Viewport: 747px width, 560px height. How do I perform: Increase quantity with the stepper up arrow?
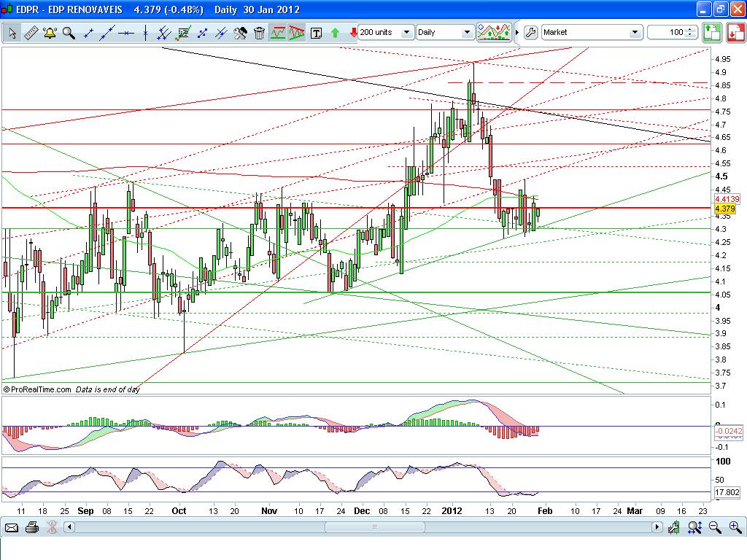tap(691, 29)
